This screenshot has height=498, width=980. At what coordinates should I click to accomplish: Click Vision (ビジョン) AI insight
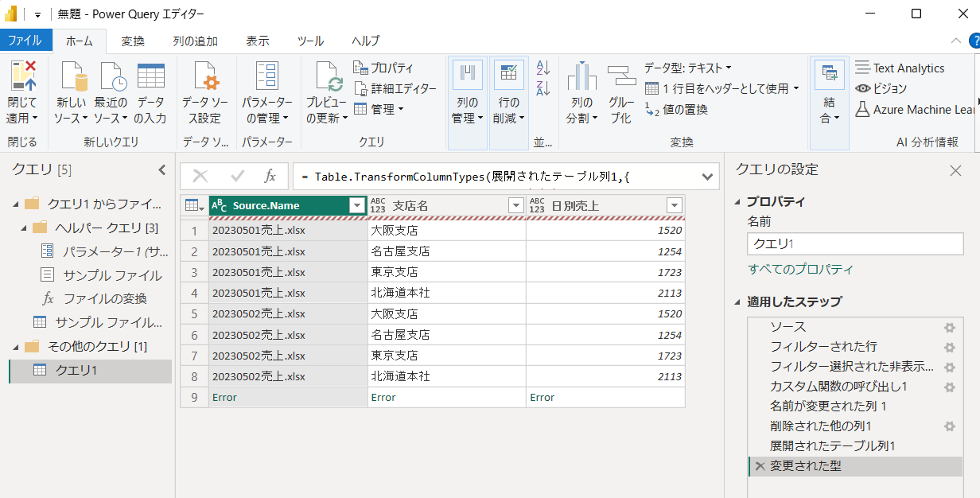881,88
